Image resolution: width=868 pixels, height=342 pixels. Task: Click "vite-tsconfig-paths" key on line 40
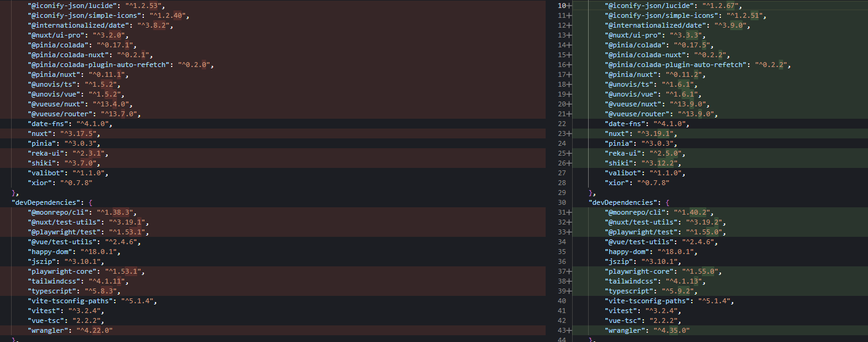(x=647, y=301)
